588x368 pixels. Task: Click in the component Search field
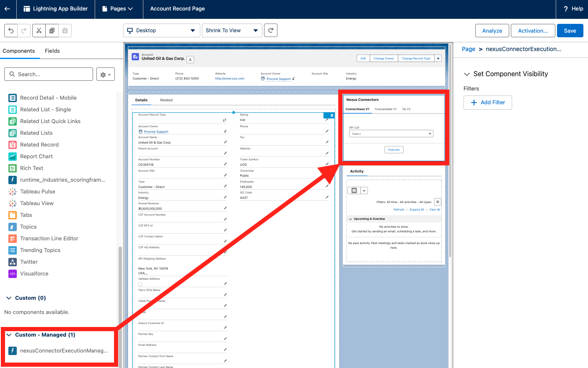pos(49,74)
